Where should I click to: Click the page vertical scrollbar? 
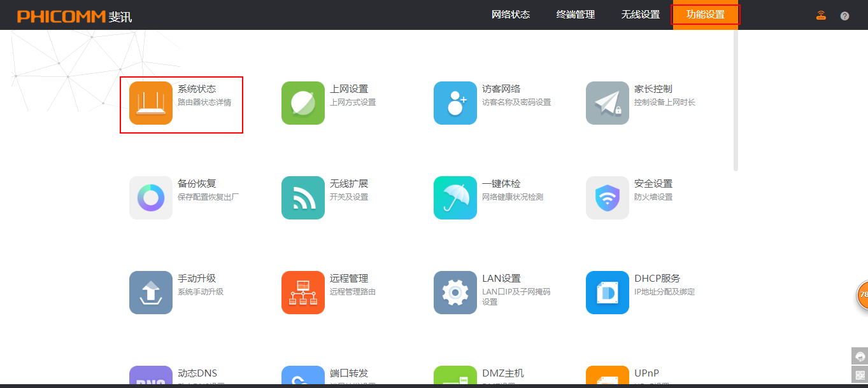pos(736,102)
